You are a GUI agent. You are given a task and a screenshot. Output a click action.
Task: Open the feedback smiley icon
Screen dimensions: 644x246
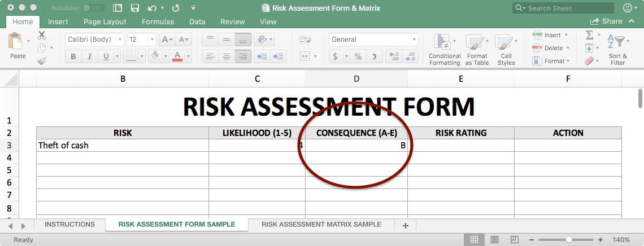coord(628,8)
